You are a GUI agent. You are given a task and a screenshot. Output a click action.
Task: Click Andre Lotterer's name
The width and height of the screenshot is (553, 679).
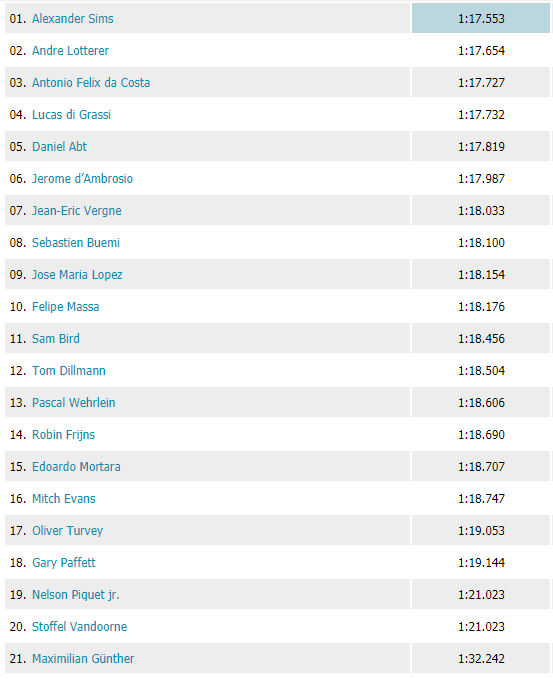(x=71, y=51)
